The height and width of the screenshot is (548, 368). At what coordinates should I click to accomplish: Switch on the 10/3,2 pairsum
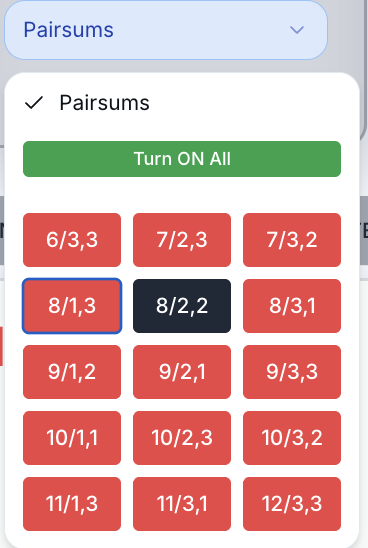292,438
